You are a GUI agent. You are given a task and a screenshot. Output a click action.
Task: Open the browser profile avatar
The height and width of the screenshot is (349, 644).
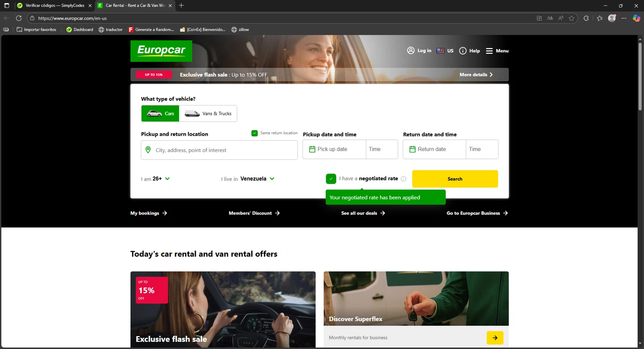point(612,18)
